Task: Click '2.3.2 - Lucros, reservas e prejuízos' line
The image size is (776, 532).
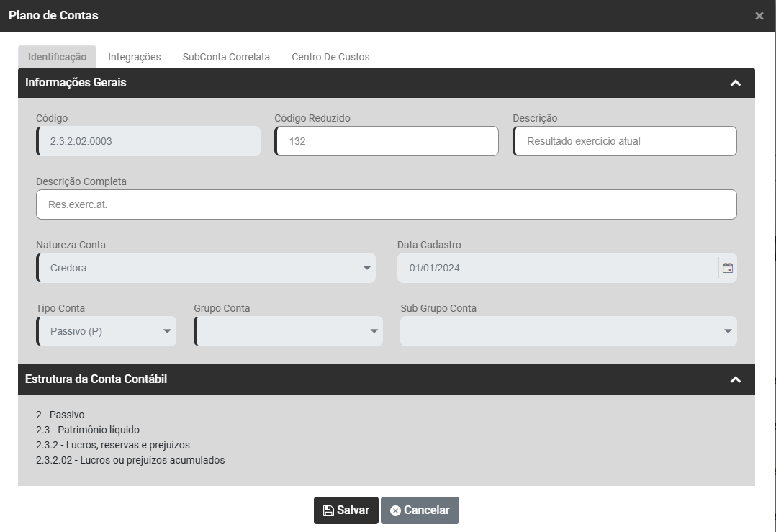Action: pyautogui.click(x=113, y=446)
